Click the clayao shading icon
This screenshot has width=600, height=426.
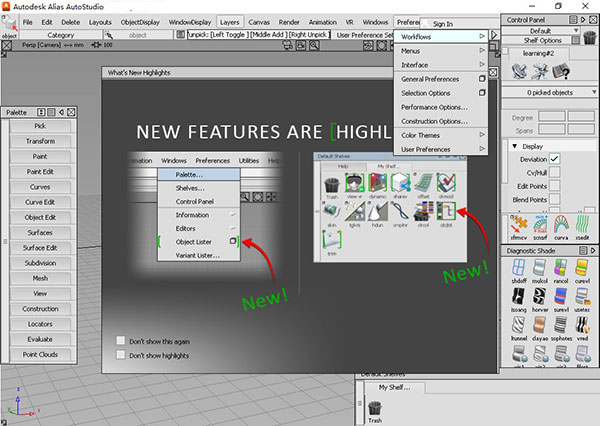[x=537, y=325]
